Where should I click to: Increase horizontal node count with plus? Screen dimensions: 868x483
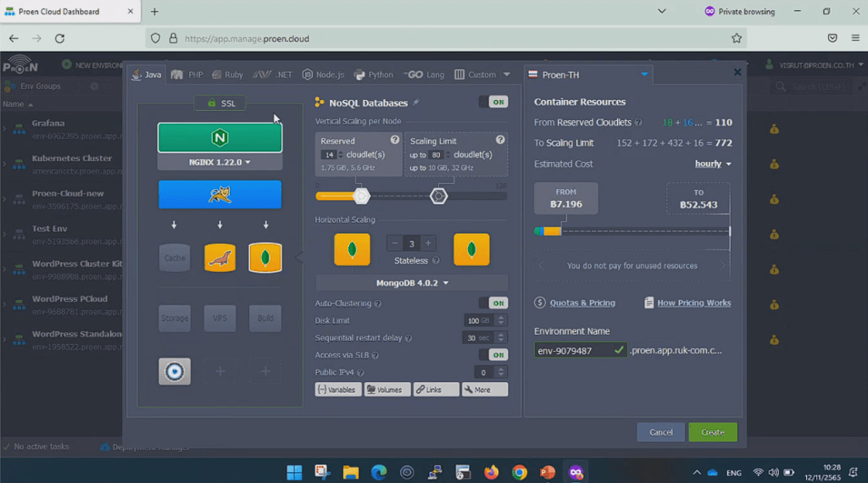428,243
